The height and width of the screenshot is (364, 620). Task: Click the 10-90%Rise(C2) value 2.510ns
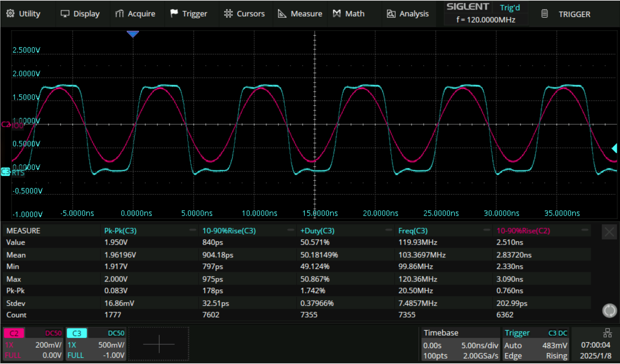point(510,242)
